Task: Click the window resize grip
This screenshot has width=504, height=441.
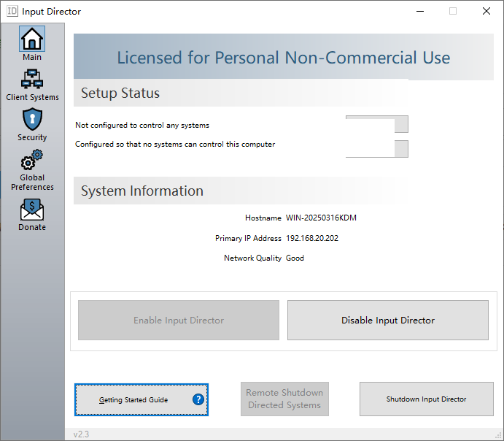Action: coord(499,436)
